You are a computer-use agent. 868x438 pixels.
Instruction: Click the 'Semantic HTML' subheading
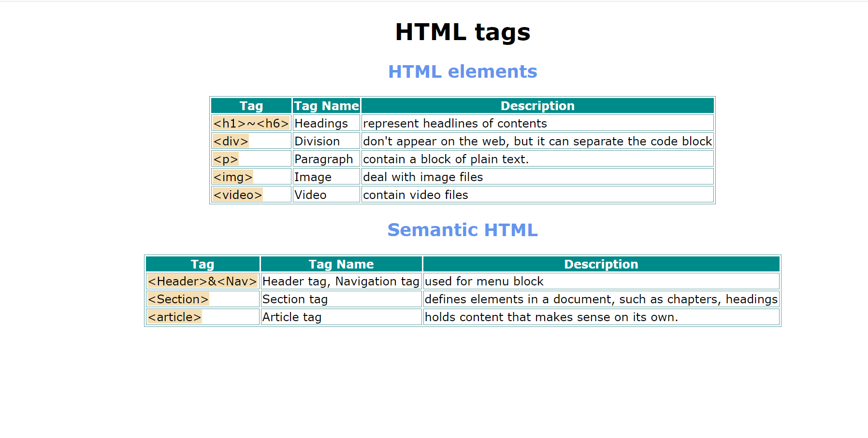463,230
